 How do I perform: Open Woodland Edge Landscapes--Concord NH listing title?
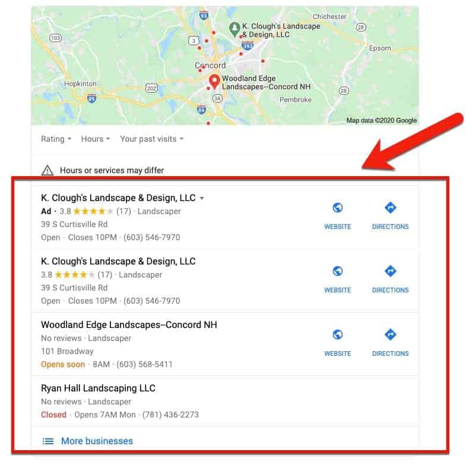pos(129,325)
